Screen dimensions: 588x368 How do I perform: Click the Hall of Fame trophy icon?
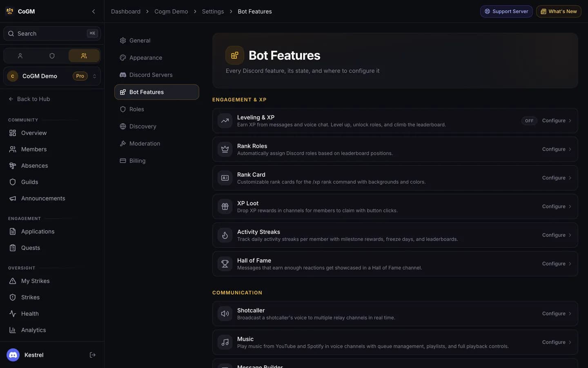[225, 264]
